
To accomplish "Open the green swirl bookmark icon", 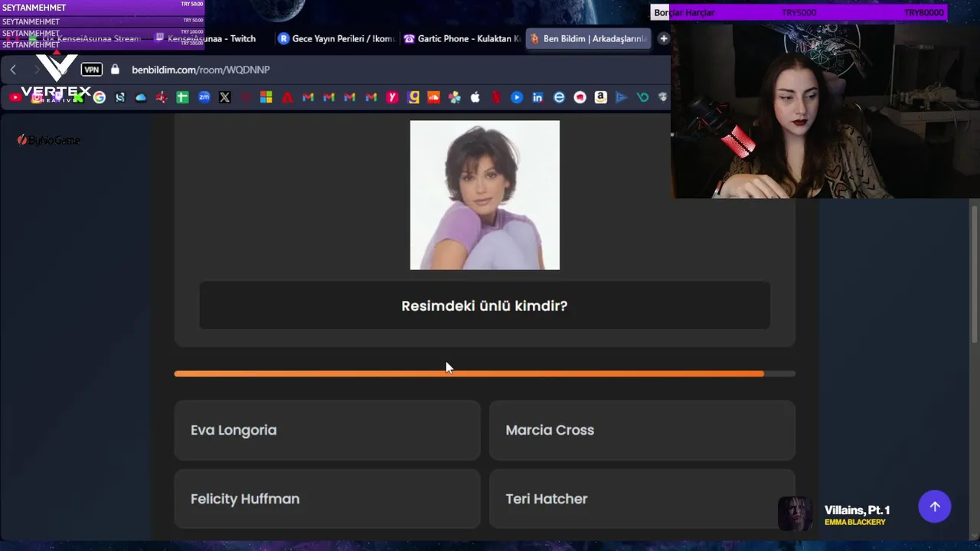I will click(x=642, y=97).
